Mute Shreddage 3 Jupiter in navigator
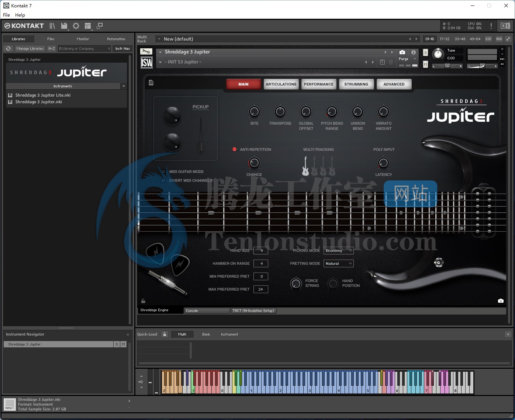 tap(123, 344)
